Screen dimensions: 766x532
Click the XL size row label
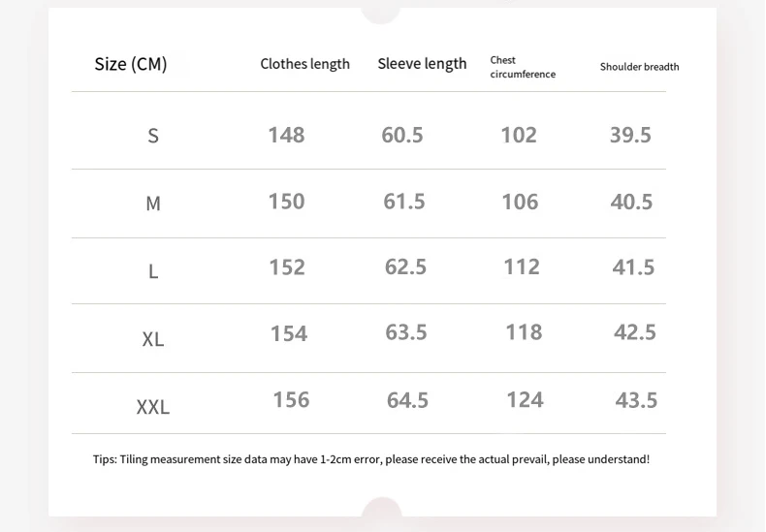tap(153, 340)
